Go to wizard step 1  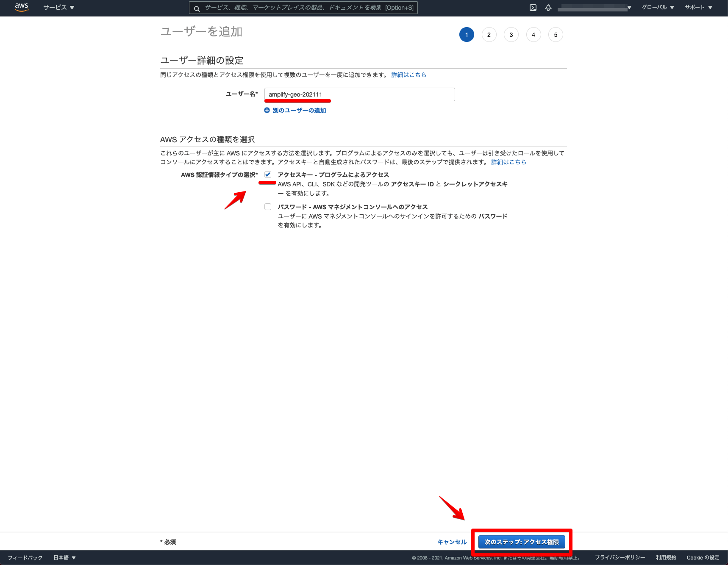tap(467, 35)
